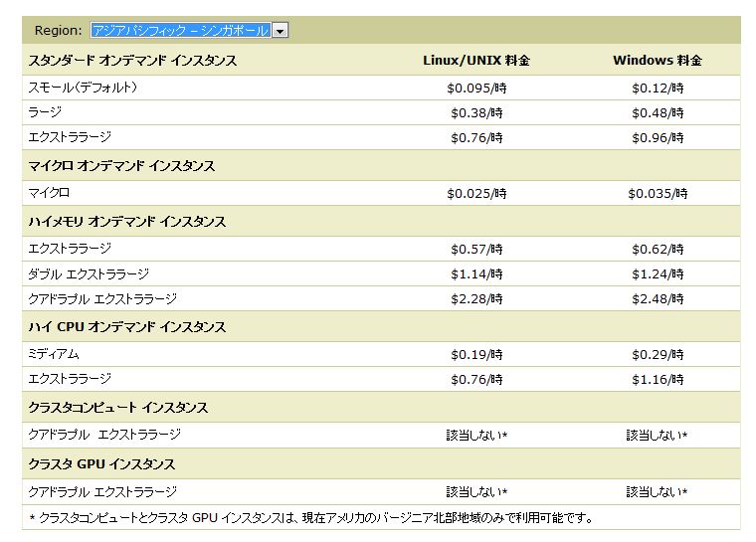Click the $0.035/時 price cell

point(658,193)
